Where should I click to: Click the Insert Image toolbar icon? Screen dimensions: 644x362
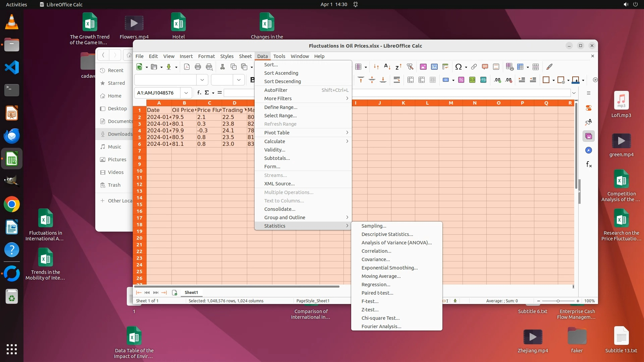click(x=423, y=67)
